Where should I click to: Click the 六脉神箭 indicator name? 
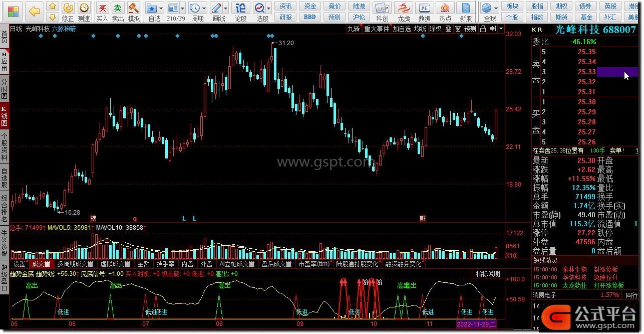(x=64, y=29)
